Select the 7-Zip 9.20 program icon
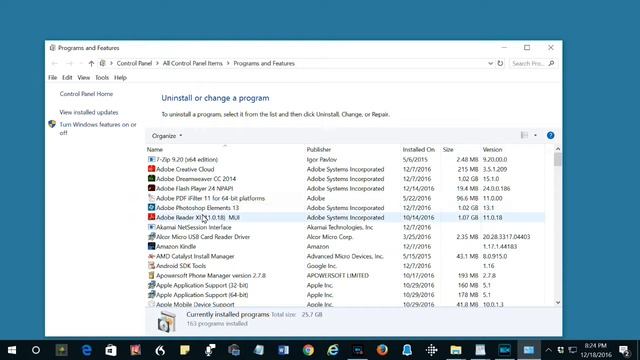Viewport: 640px width, 360px height. pos(151,159)
